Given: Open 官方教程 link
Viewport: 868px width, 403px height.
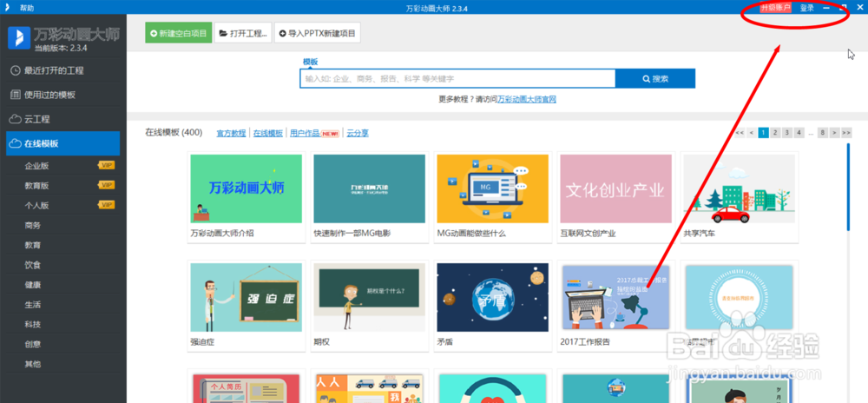Looking at the screenshot, I should [231, 134].
